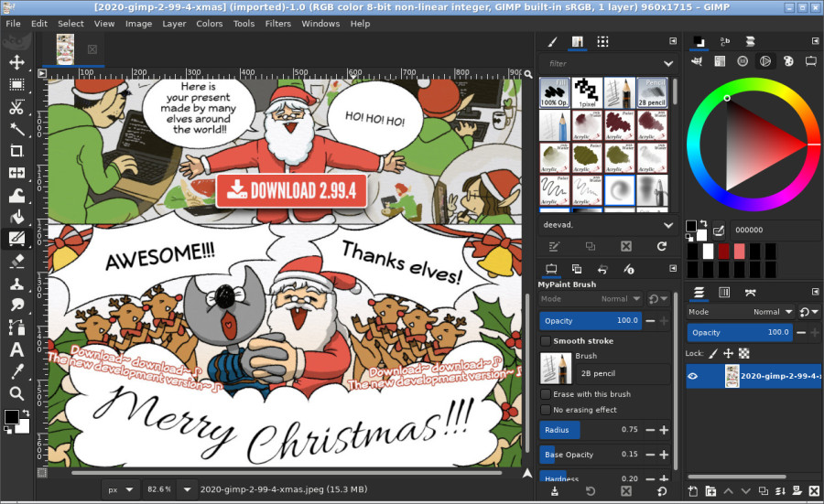This screenshot has height=504, width=824.
Task: Open the zoom percentage dropdown arrow
Action: click(x=187, y=489)
